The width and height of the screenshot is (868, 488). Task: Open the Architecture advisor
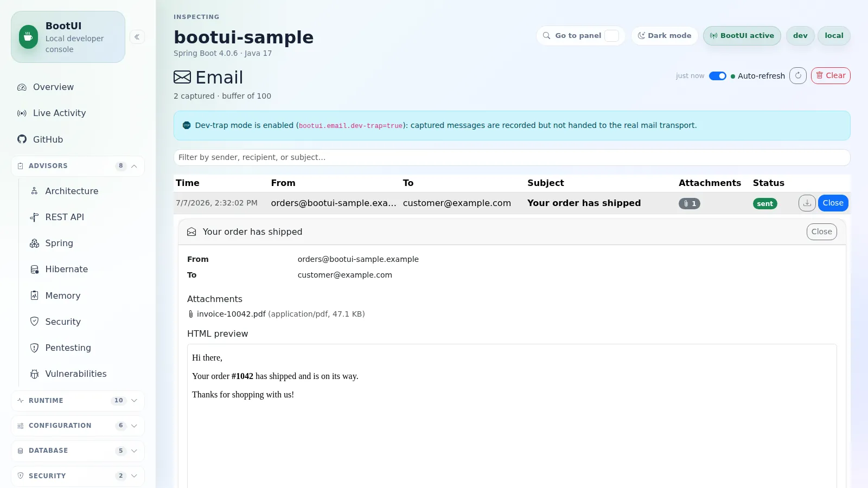[x=84, y=191]
